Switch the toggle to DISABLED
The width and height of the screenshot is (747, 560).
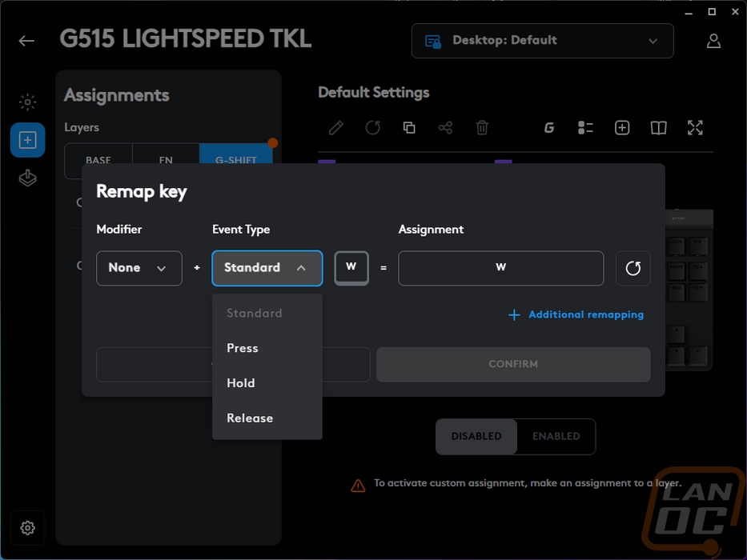click(x=476, y=436)
